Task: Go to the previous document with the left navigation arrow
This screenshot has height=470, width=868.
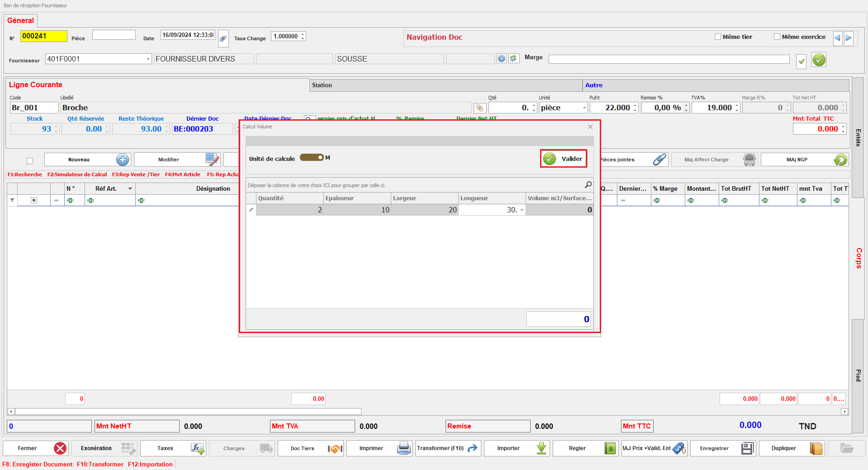Action: pyautogui.click(x=837, y=38)
